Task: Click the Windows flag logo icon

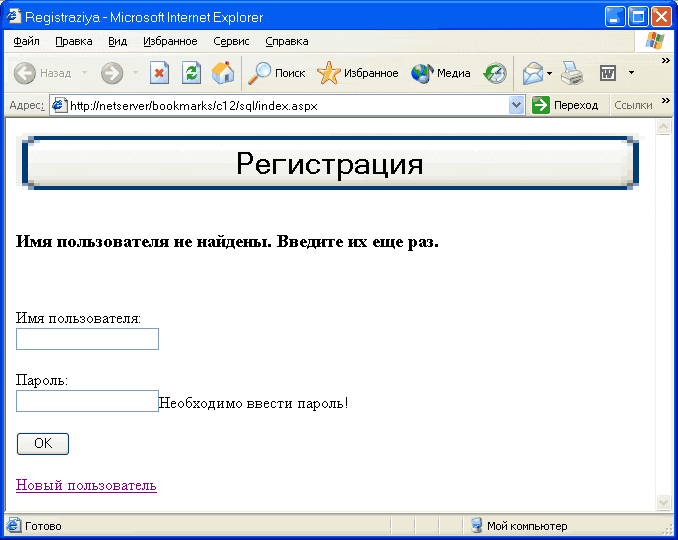Action: [654, 41]
